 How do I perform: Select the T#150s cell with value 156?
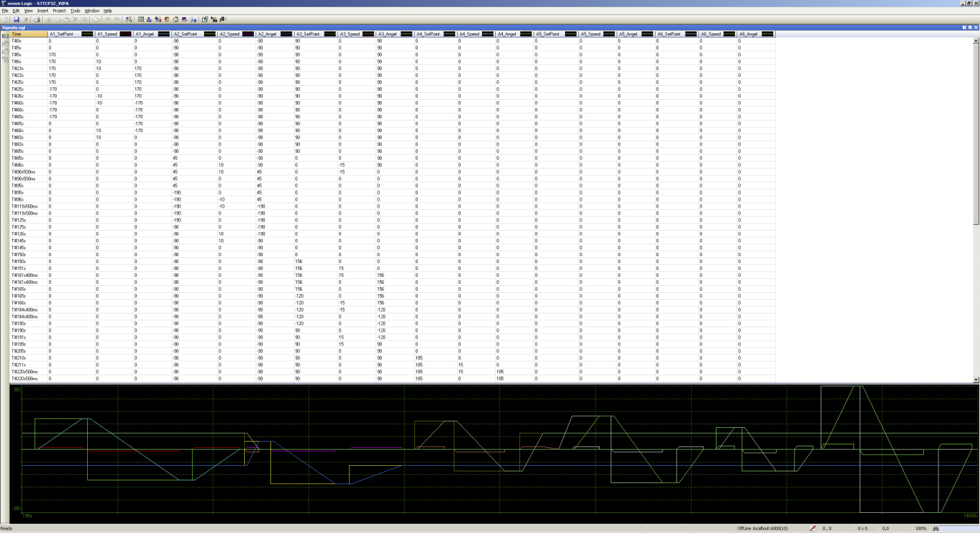(x=299, y=262)
